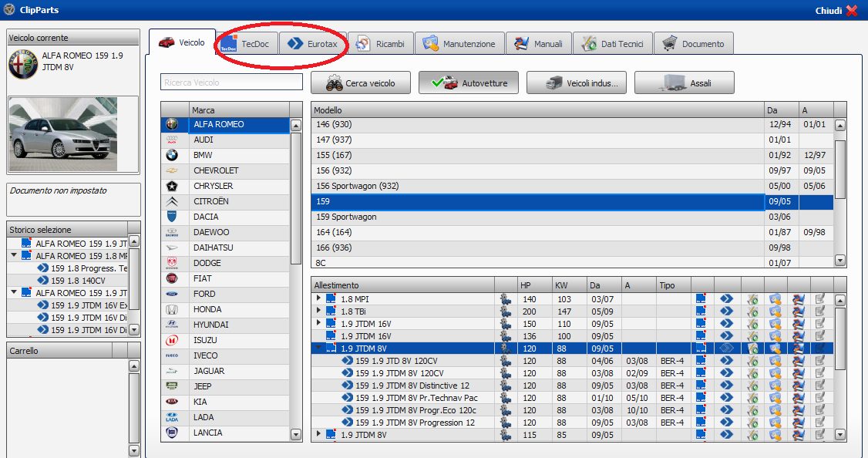The width and height of the screenshot is (868, 458).
Task: Collapse ALFA ROMEO 159 1.8 history entry
Action: coord(14,256)
